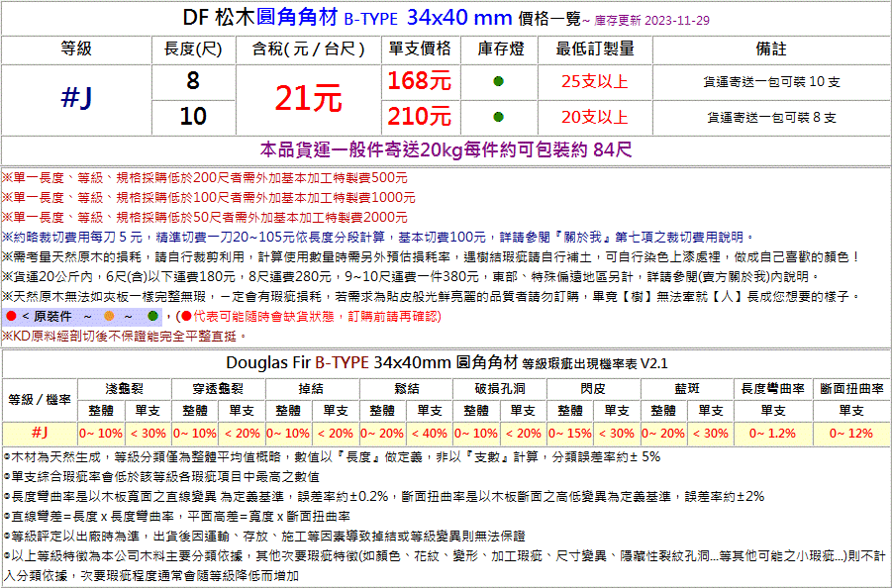Screen dimensions: 892x588
Task: Click the 25支以上 minimum order cell
Action: tap(594, 81)
